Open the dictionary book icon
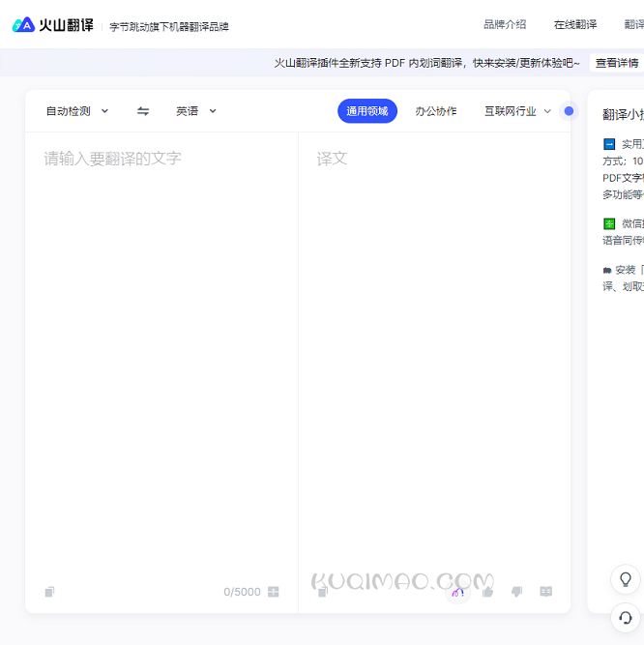The image size is (644, 645). 545,592
